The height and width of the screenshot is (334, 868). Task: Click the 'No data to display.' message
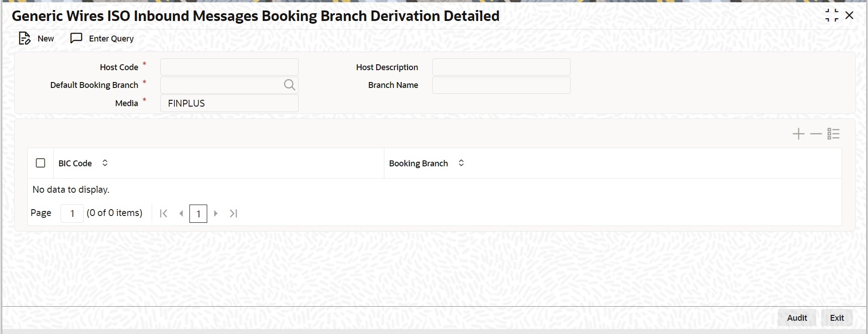pos(71,190)
